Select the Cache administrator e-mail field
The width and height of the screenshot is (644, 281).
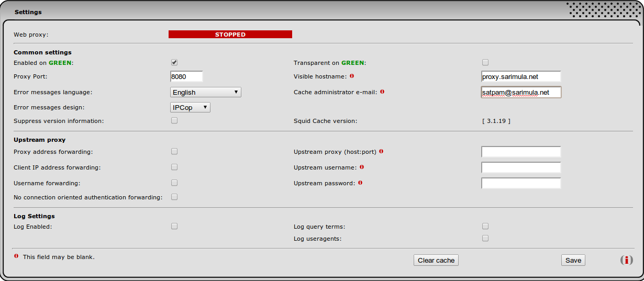pos(521,92)
